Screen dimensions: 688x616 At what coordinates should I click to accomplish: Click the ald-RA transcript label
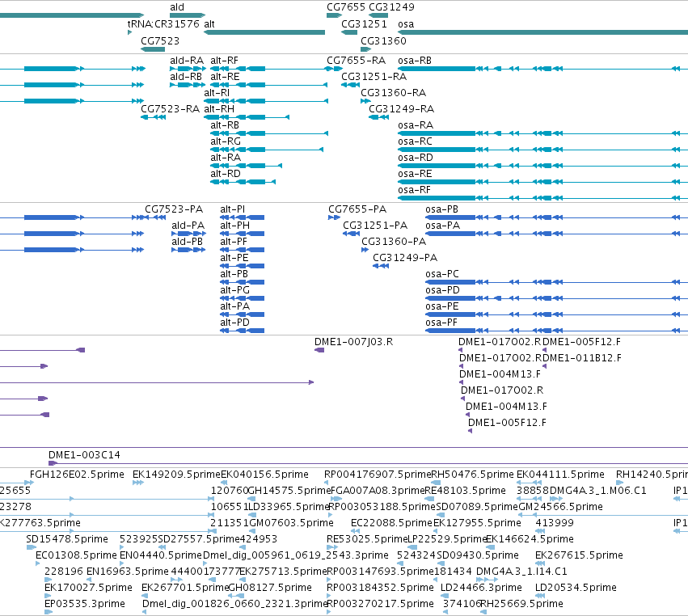pos(187,61)
